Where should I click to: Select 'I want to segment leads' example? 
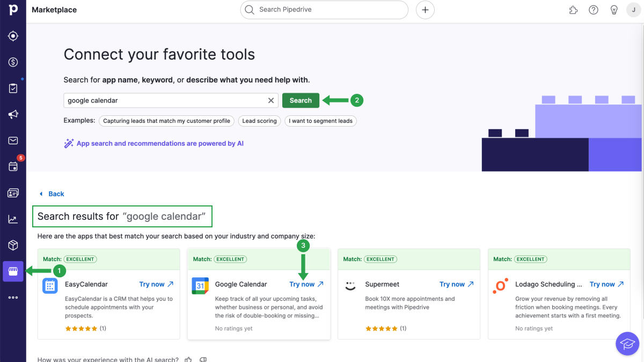point(320,121)
